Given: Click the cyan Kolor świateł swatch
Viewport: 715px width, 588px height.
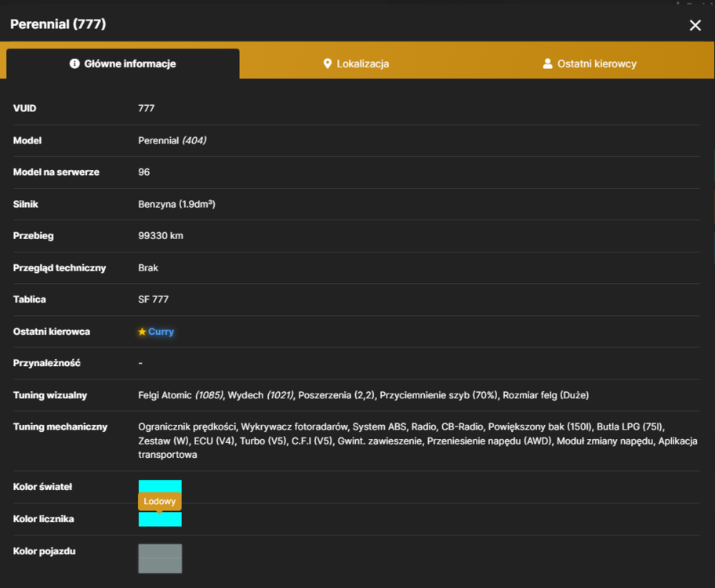Looking at the screenshot, I should click(x=160, y=486).
